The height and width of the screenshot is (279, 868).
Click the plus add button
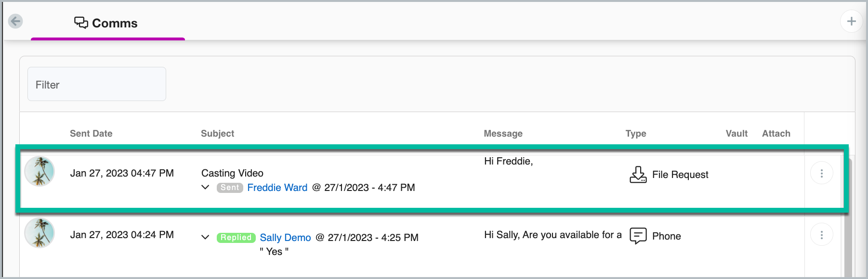[x=851, y=21]
